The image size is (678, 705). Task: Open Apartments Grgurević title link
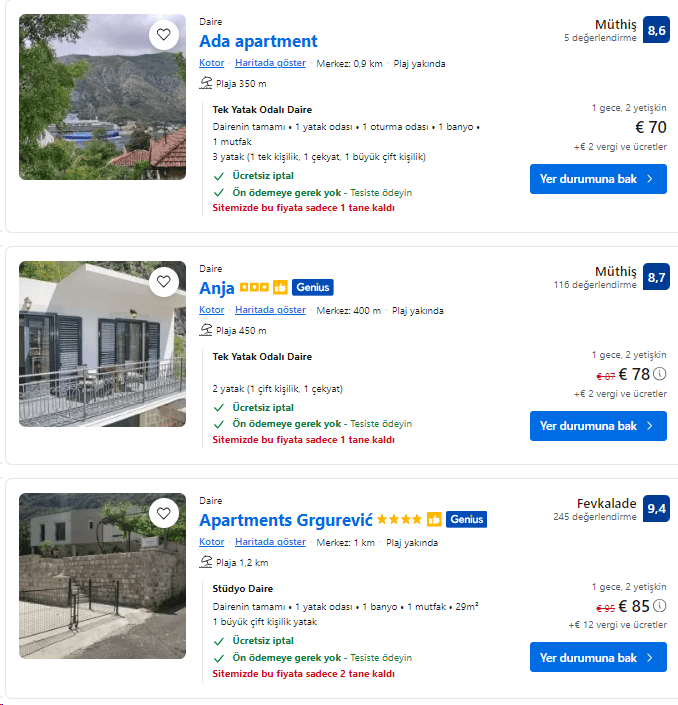[286, 520]
